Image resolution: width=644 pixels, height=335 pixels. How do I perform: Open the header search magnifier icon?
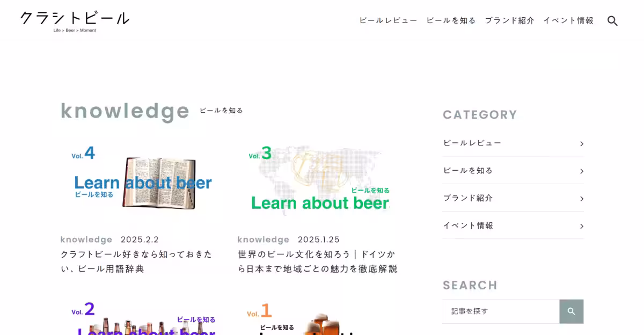point(612,21)
